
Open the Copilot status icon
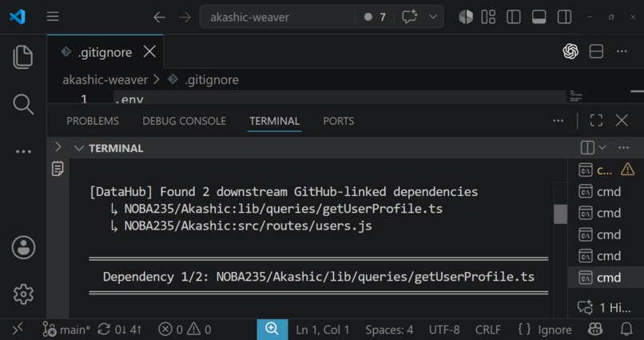pos(595,330)
